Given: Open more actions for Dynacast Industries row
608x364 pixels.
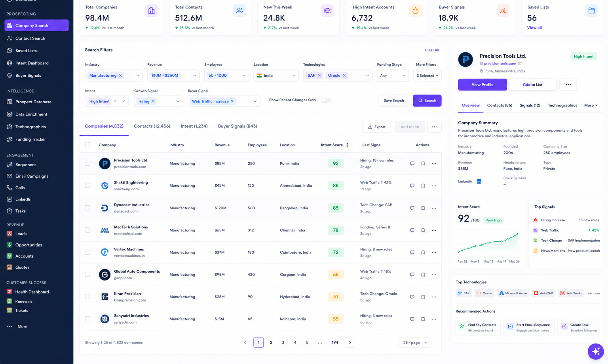Looking at the screenshot, I should pyautogui.click(x=434, y=208).
